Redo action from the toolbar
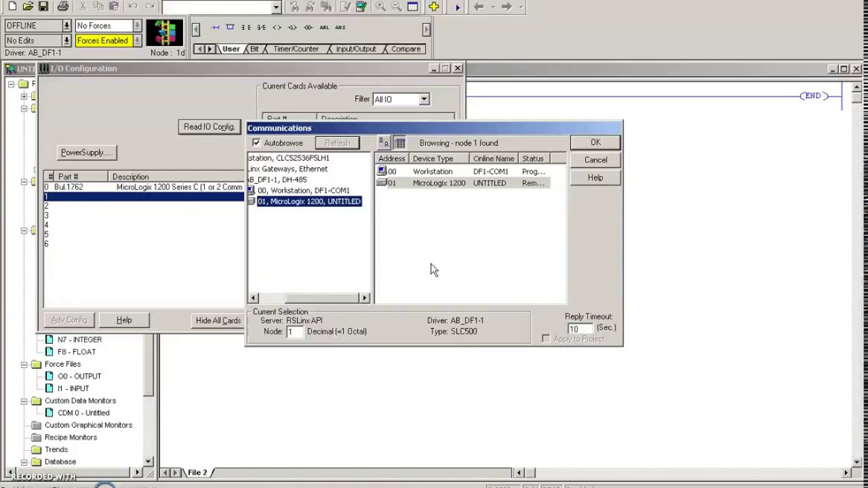Image resolution: width=868 pixels, height=488 pixels. pos(149,7)
